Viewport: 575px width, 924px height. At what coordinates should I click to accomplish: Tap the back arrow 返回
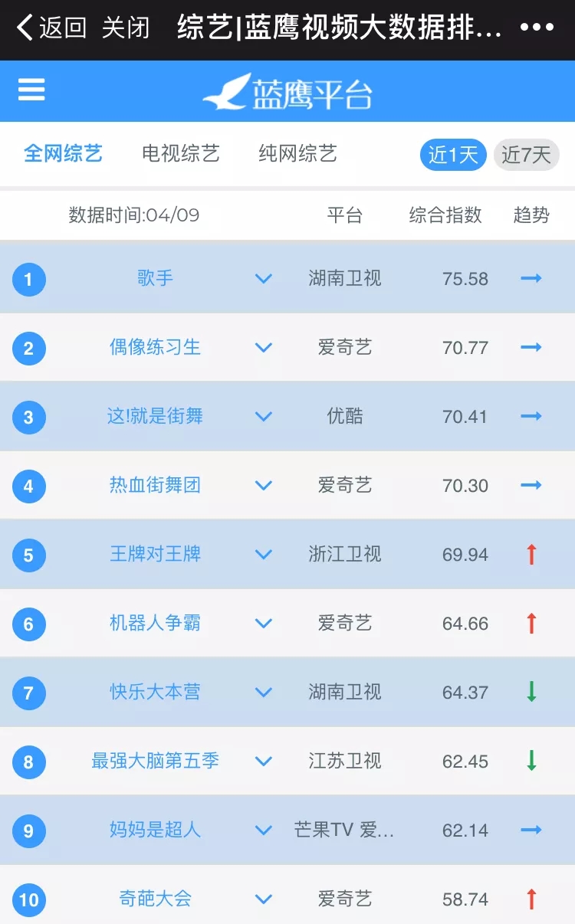click(x=51, y=28)
